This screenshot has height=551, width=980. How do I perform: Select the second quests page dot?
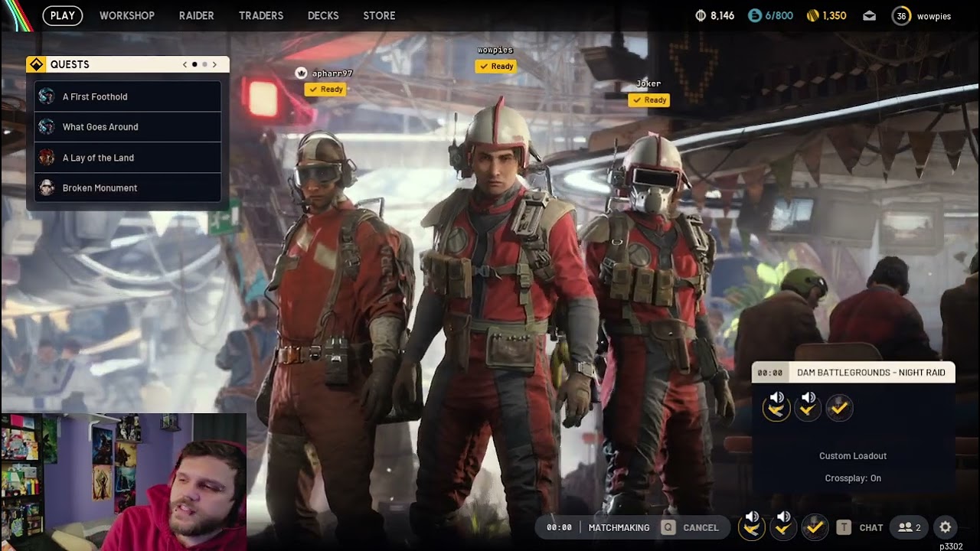(x=204, y=64)
